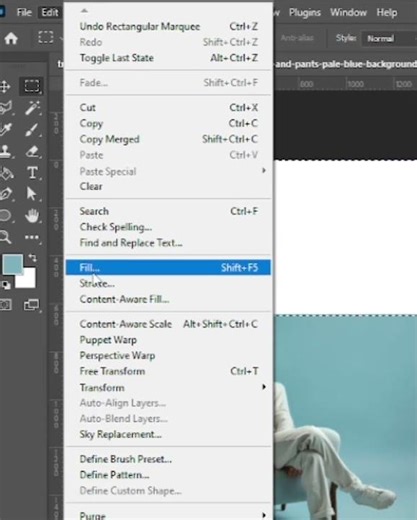Select the Lasso tool
Viewport: 417px width, 520px height.
coord(5,108)
